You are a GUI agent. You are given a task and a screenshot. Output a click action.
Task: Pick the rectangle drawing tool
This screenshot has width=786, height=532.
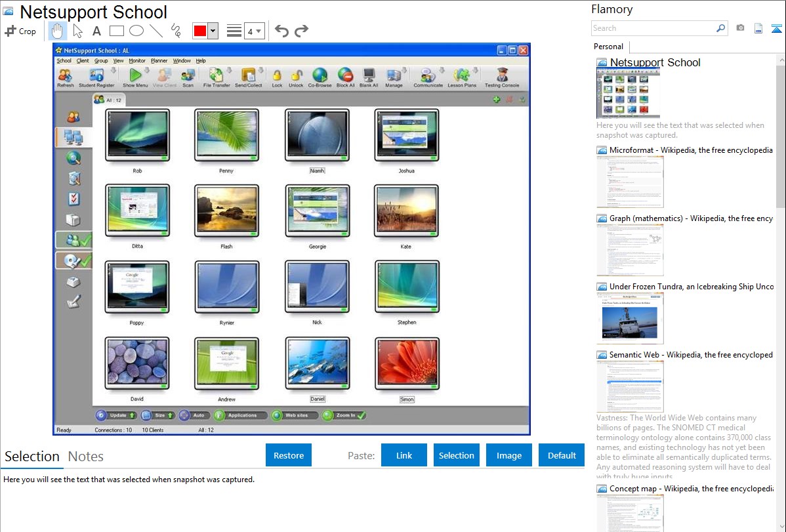pyautogui.click(x=116, y=31)
